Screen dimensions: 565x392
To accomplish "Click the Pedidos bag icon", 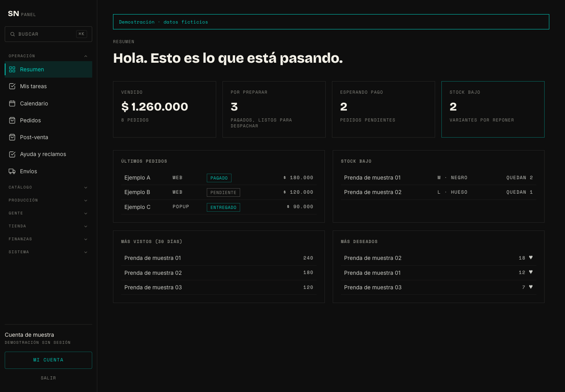I will 12,120.
